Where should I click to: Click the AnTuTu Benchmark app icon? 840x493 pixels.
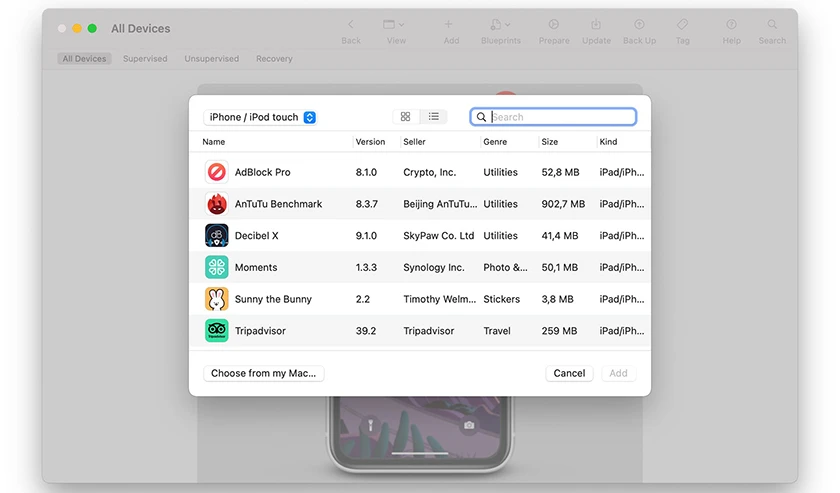(x=216, y=204)
